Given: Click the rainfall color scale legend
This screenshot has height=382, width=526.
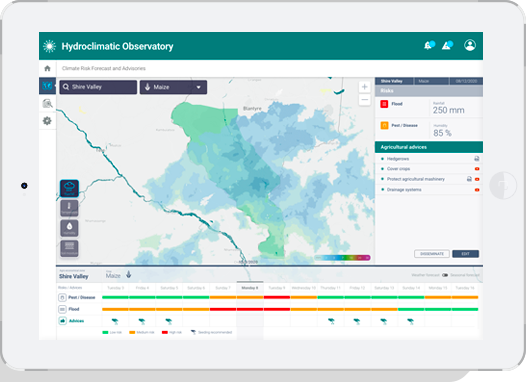Looking at the screenshot, I should coord(343,258).
